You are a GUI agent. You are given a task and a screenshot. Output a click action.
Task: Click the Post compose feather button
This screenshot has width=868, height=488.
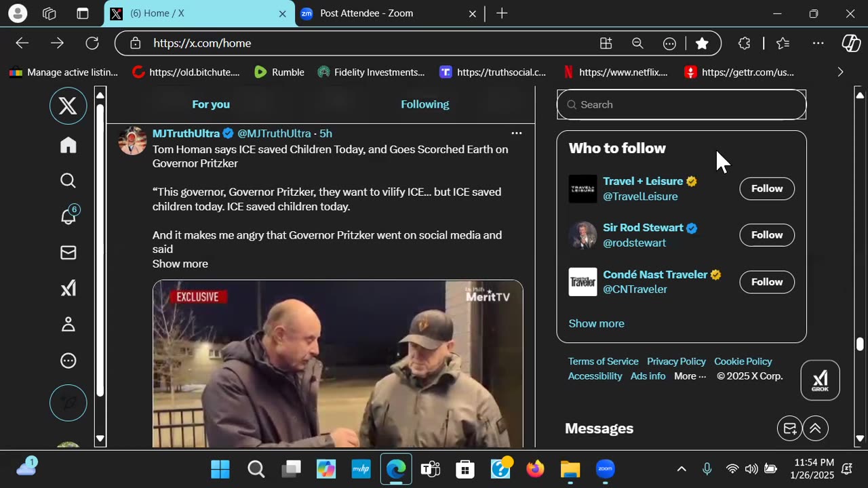pyautogui.click(x=68, y=403)
